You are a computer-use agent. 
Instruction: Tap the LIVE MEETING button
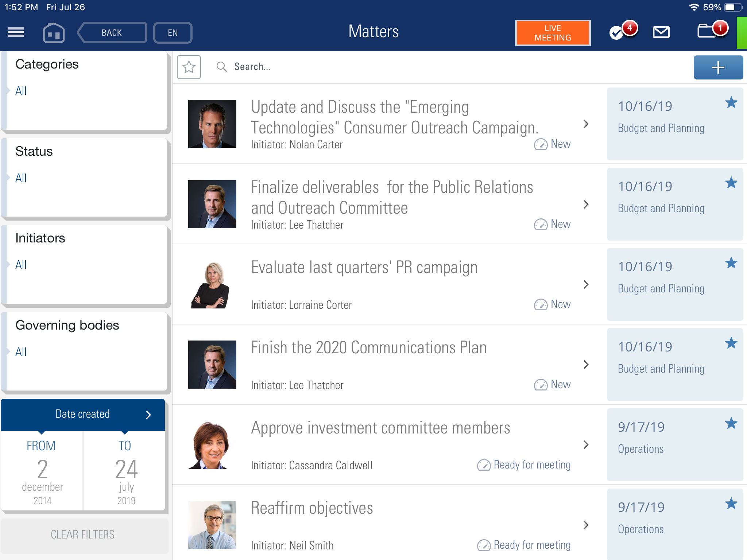point(552,33)
